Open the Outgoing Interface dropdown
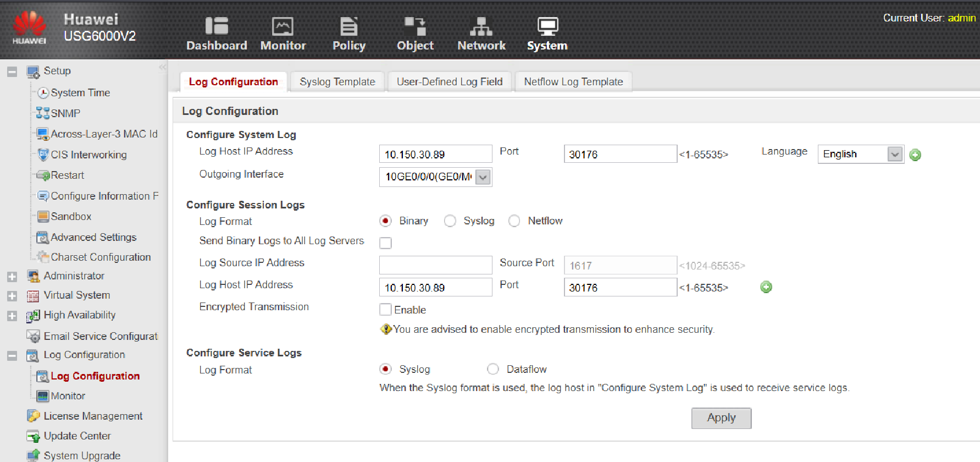Image resolution: width=980 pixels, height=462 pixels. pyautogui.click(x=483, y=177)
